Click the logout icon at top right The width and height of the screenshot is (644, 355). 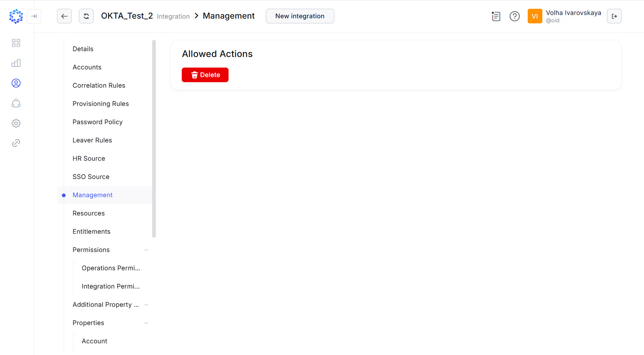pos(614,16)
